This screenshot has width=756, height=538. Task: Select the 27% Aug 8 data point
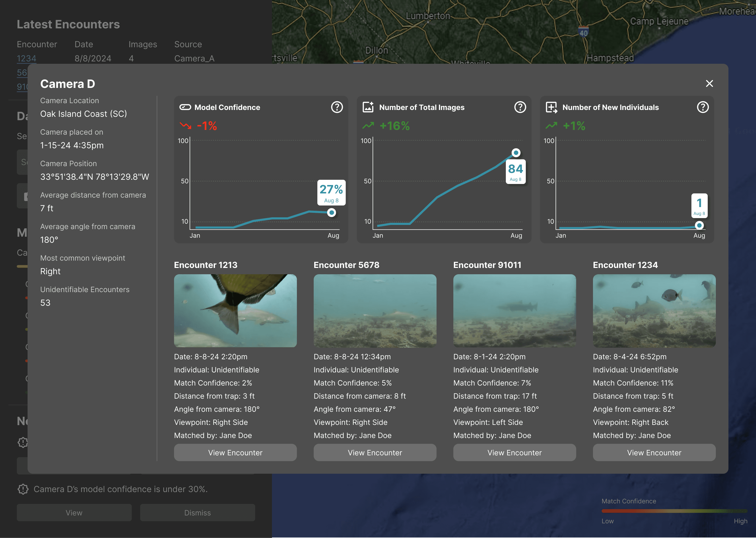click(331, 213)
